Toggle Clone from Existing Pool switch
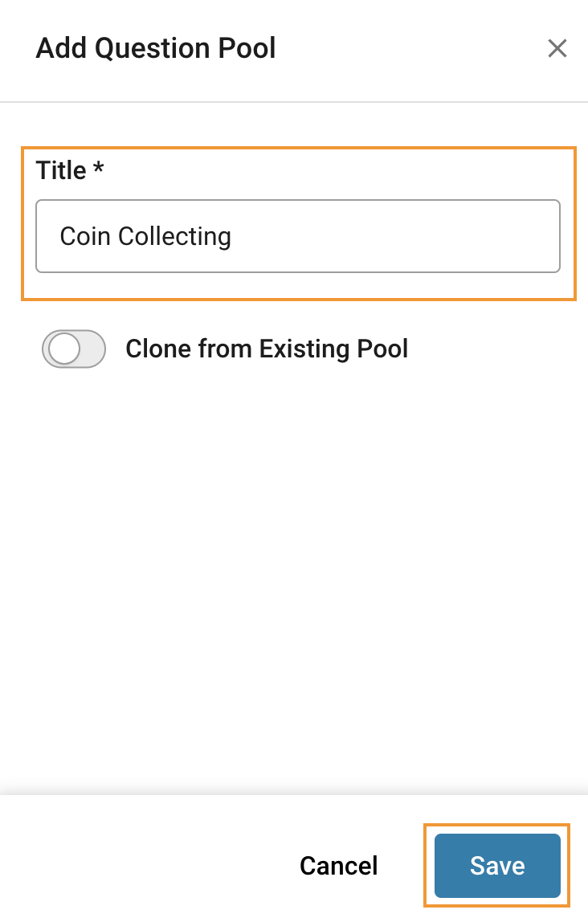This screenshot has width=588, height=922. (74, 349)
